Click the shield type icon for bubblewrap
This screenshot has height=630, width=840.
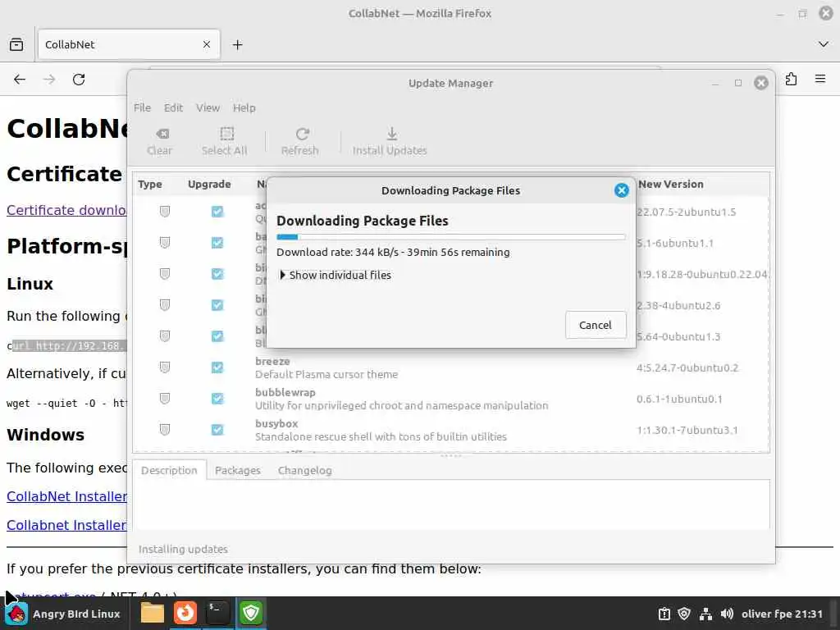(x=164, y=398)
